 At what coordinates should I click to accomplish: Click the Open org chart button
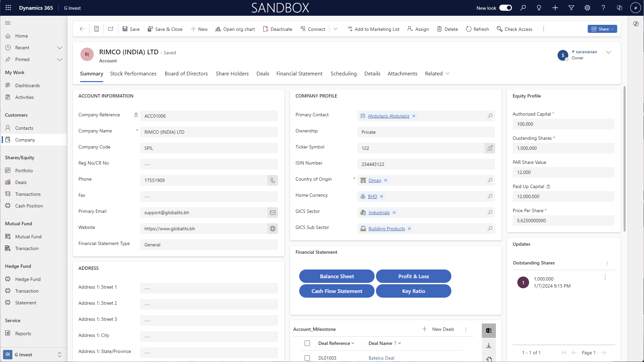tap(235, 29)
